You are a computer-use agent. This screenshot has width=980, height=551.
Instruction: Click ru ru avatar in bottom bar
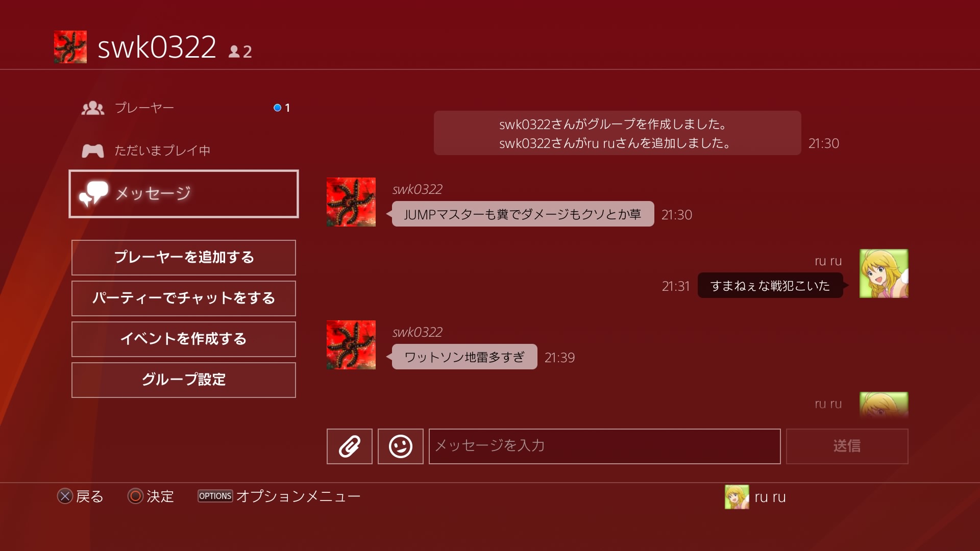click(737, 497)
